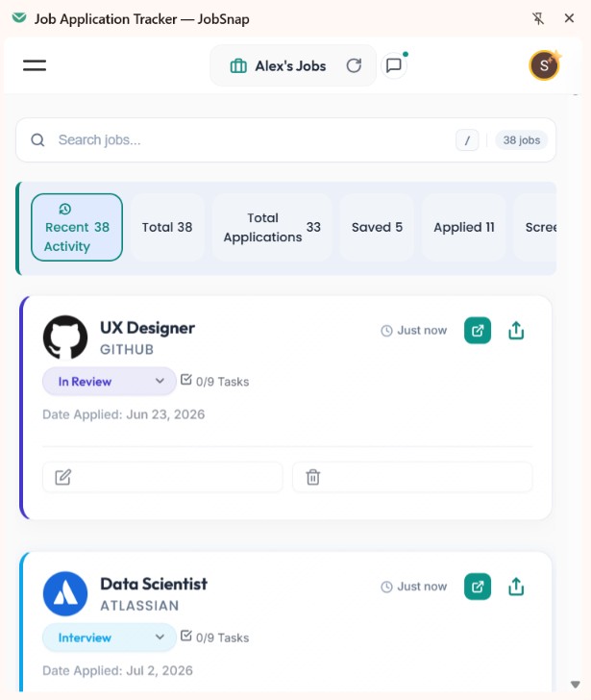Click Just now timestamp on UX Designer
591x700 pixels.
413,331
